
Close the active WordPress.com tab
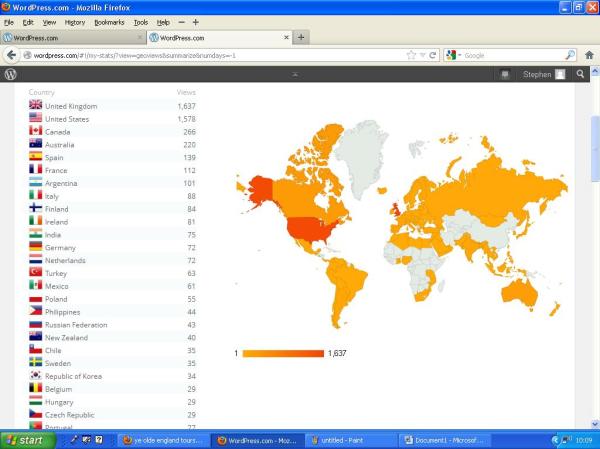[286, 38]
